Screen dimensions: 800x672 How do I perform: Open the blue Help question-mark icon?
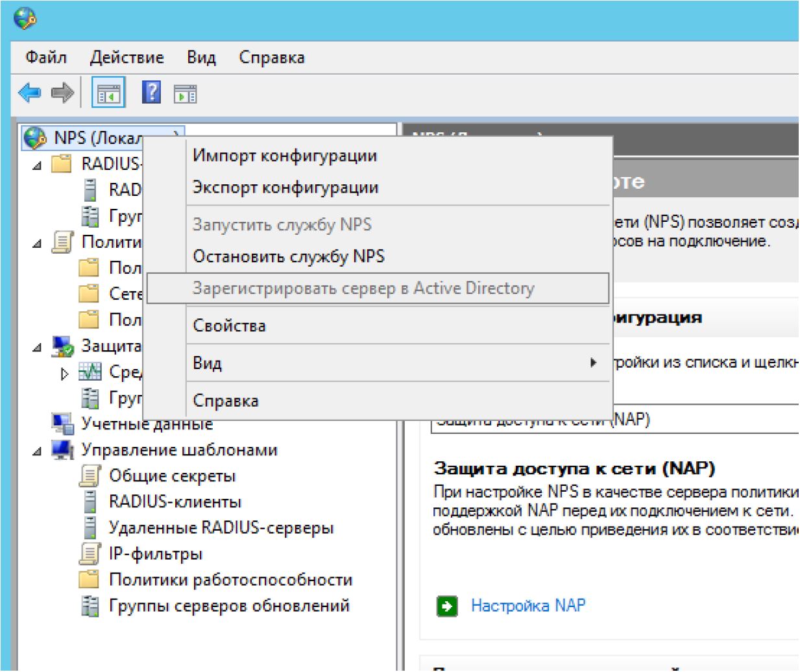(151, 93)
